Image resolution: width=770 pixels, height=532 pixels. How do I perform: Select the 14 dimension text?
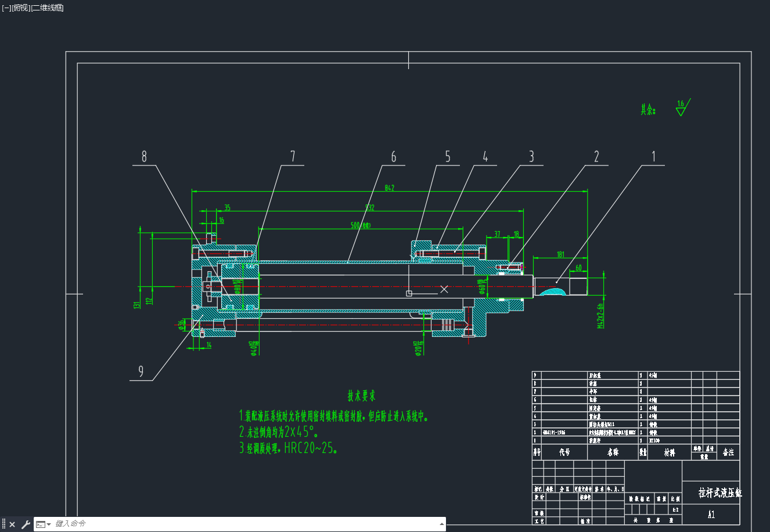209,345
